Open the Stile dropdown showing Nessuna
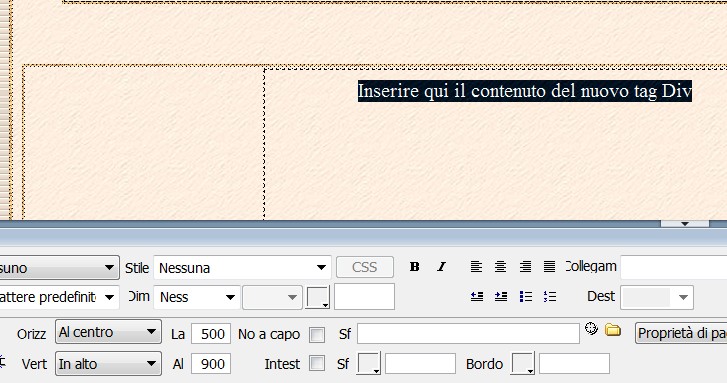This screenshot has width=727, height=383. tap(242, 268)
